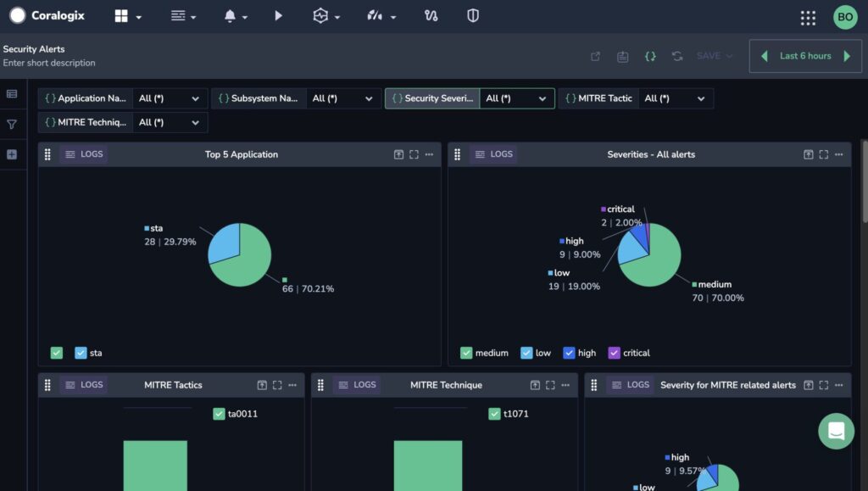The image size is (868, 491).
Task: Click LOGS tag on MITRE Technique
Action: pos(357,385)
